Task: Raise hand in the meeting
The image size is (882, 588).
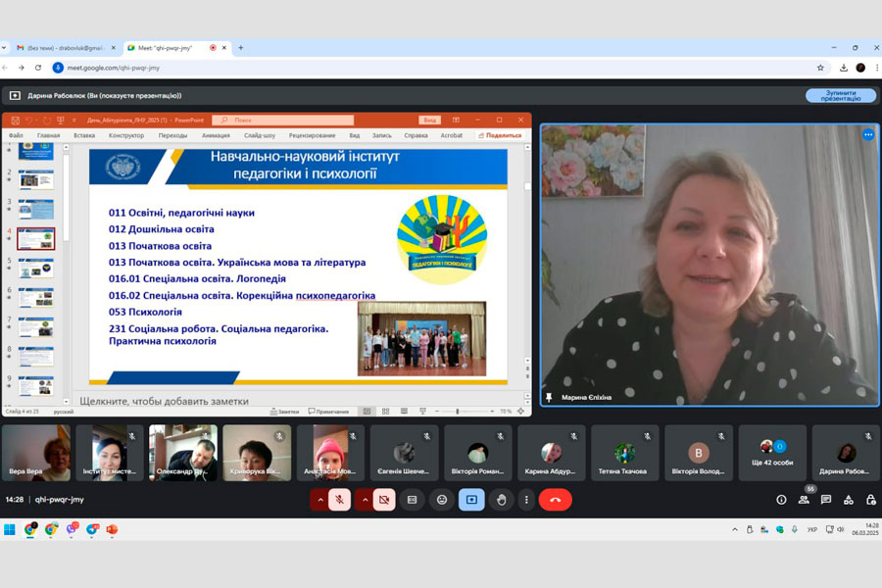Action: (501, 500)
